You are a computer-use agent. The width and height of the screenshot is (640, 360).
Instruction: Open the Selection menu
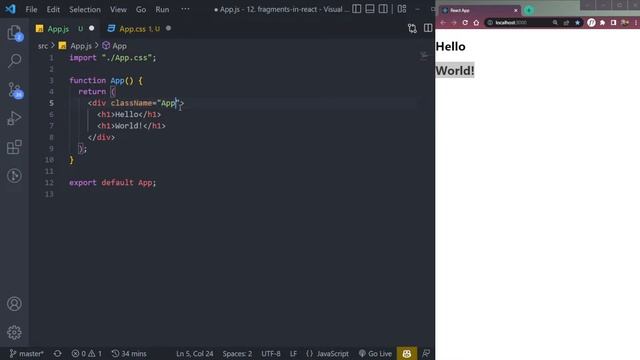84,9
